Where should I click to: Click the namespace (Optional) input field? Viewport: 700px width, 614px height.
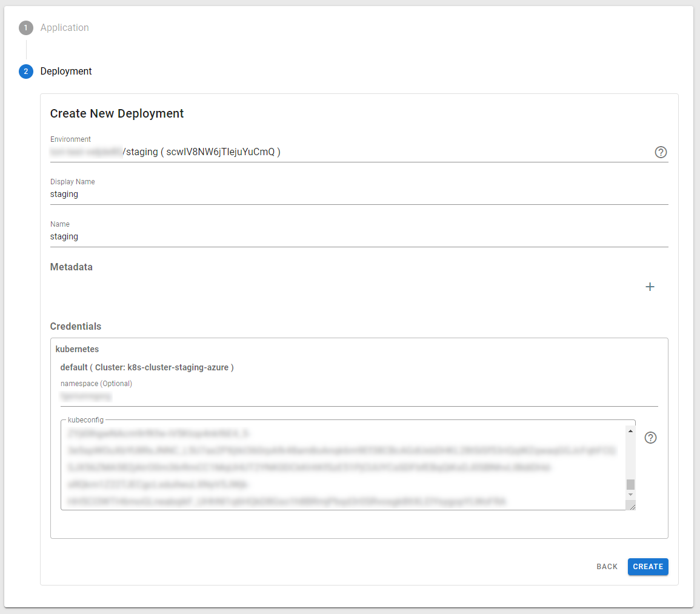click(x=359, y=396)
